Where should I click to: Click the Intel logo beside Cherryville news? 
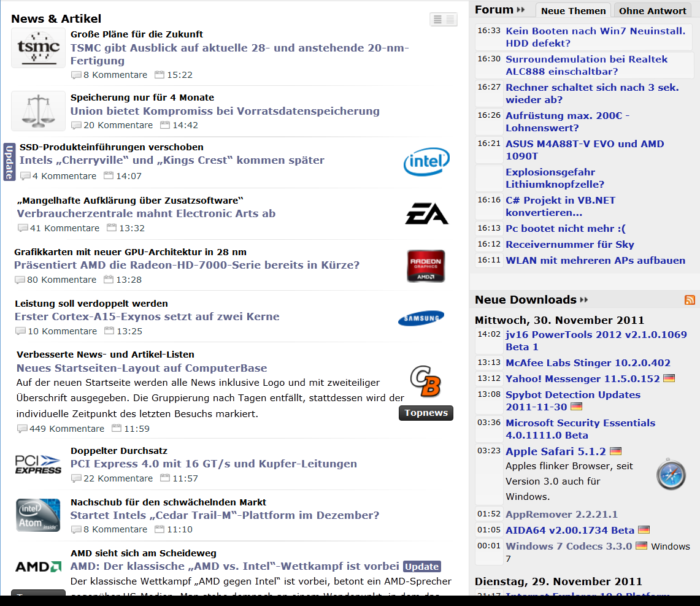[x=426, y=161]
